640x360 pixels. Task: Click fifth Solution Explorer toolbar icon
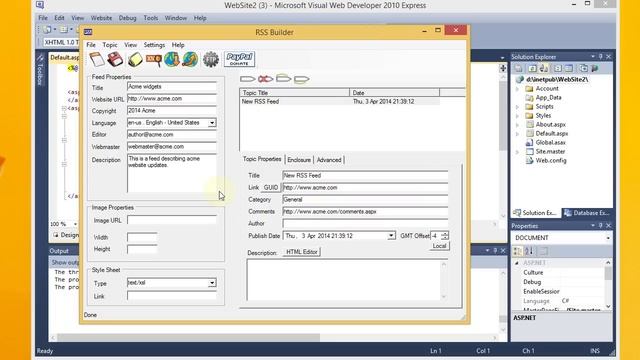click(569, 69)
